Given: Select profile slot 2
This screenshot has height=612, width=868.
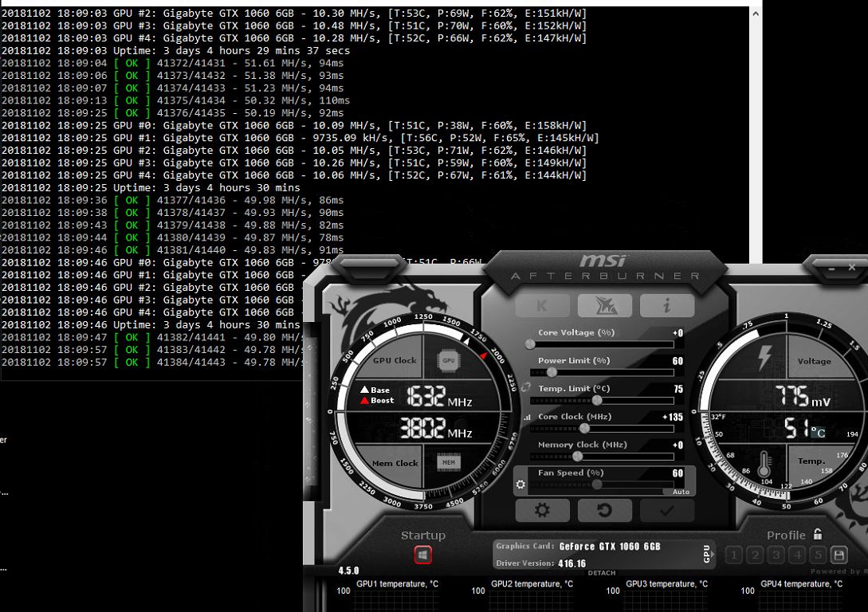Looking at the screenshot, I should [755, 555].
